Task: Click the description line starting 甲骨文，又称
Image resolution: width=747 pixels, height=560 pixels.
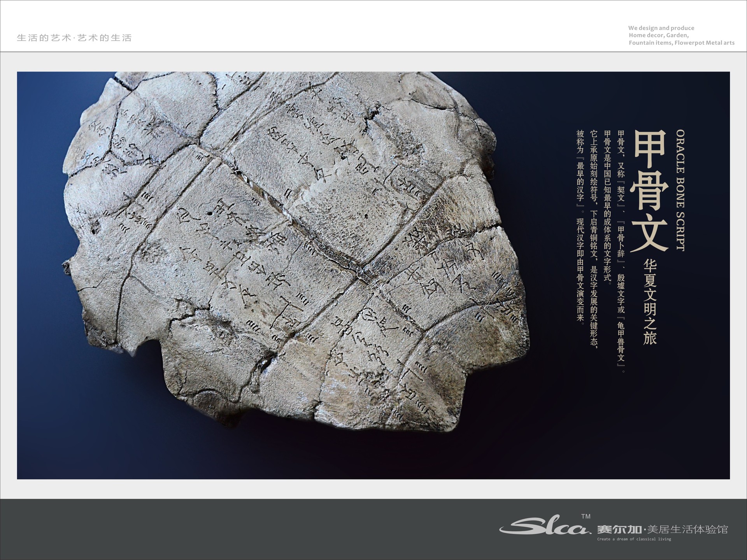Action: (x=621, y=251)
